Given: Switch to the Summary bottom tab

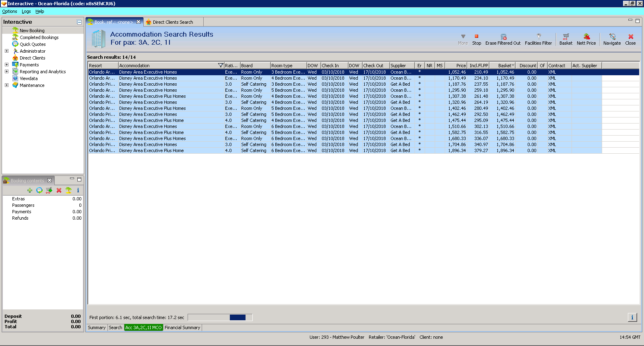Looking at the screenshot, I should click(97, 327).
